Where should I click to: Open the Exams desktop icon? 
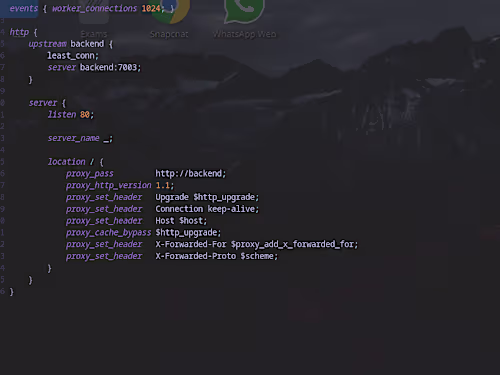click(94, 11)
